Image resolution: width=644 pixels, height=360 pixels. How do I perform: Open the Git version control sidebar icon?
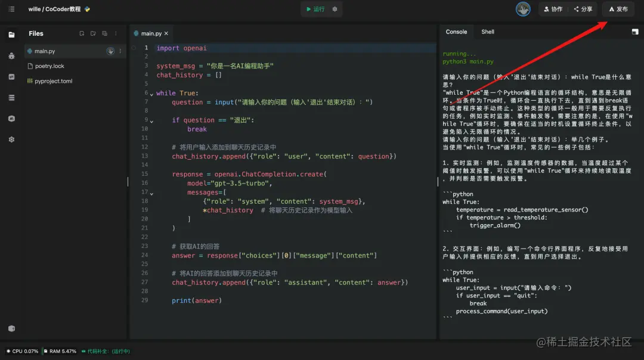(11, 77)
